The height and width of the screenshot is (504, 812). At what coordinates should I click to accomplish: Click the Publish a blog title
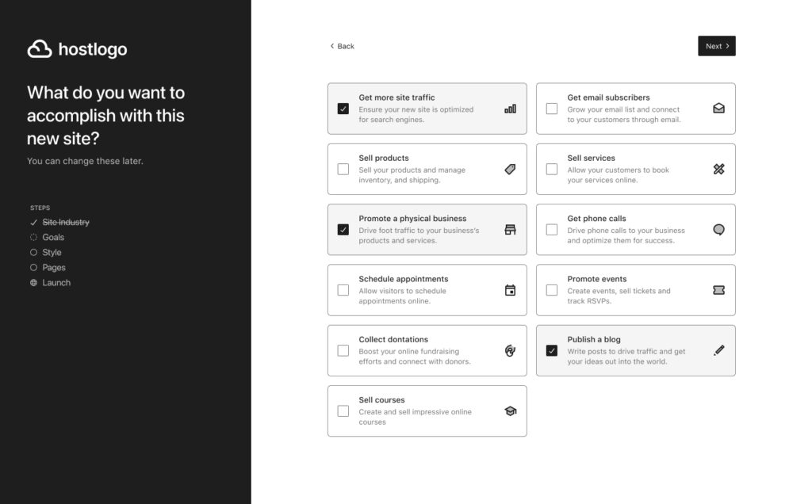(x=594, y=339)
